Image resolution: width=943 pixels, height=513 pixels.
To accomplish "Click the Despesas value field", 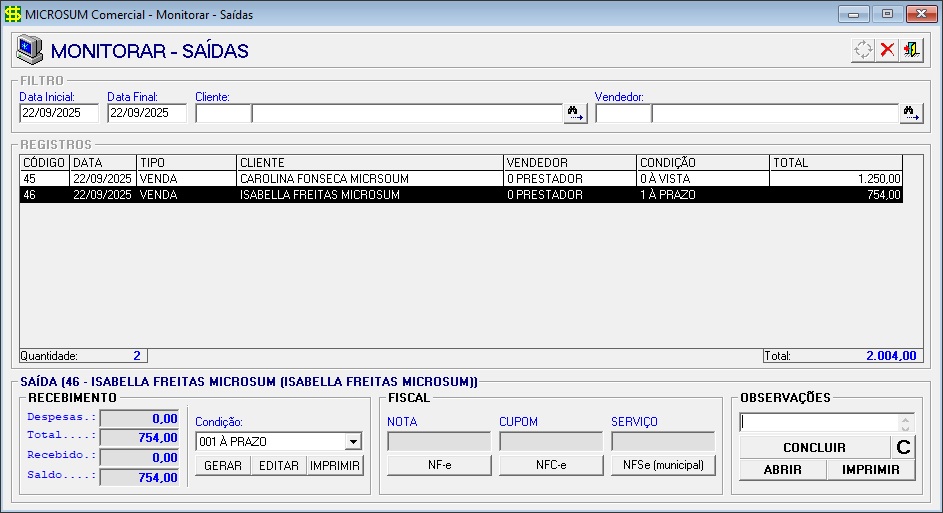I will point(139,419).
